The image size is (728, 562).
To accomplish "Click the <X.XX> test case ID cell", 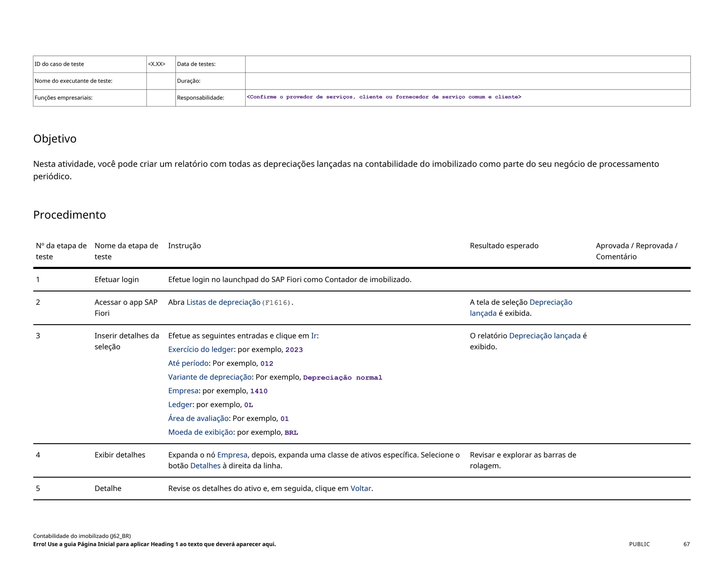I will (x=157, y=64).
